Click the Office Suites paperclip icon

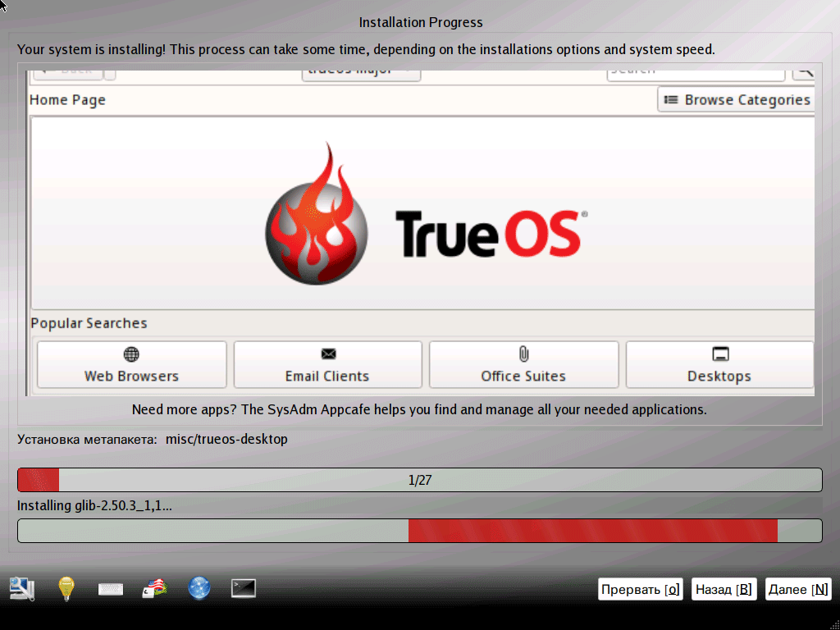(524, 354)
